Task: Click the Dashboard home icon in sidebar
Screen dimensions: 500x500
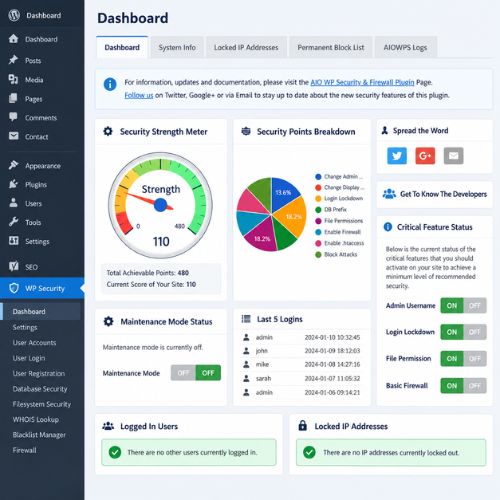Action: [x=13, y=39]
